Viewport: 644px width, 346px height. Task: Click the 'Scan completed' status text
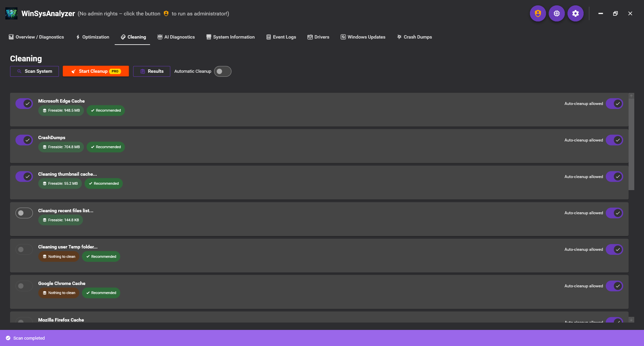pyautogui.click(x=29, y=338)
